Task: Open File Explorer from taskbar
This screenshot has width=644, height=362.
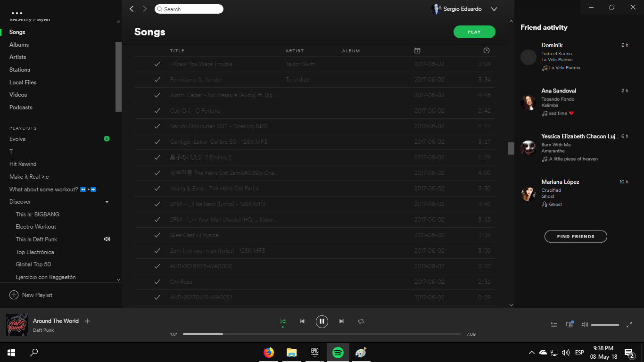Action: point(292,353)
